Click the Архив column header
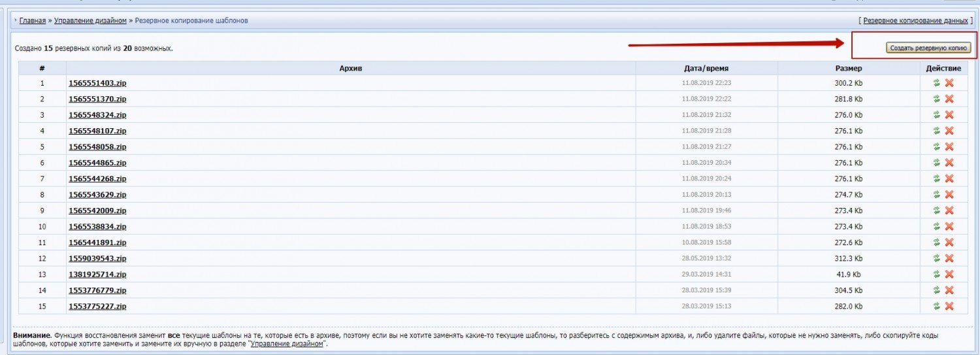This screenshot has height=355, width=980. click(351, 68)
